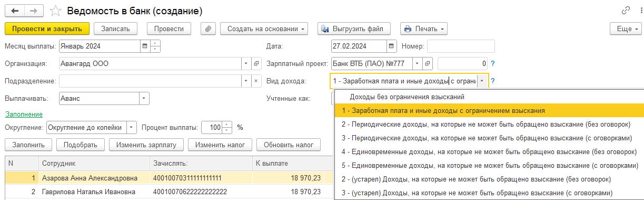
Task: Open Зарплатный проект record icon
Action: [428, 64]
